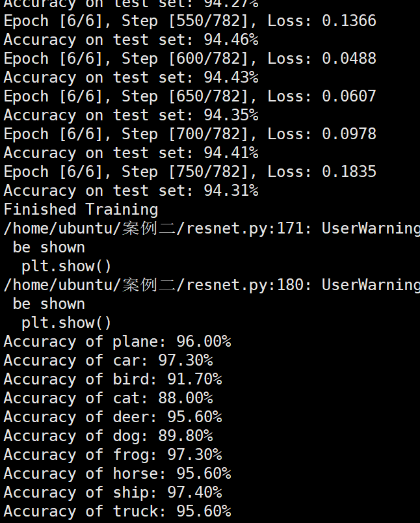Click the 'Accuracy of horse: 95.60%' line
420x523 pixels.
pos(117,474)
